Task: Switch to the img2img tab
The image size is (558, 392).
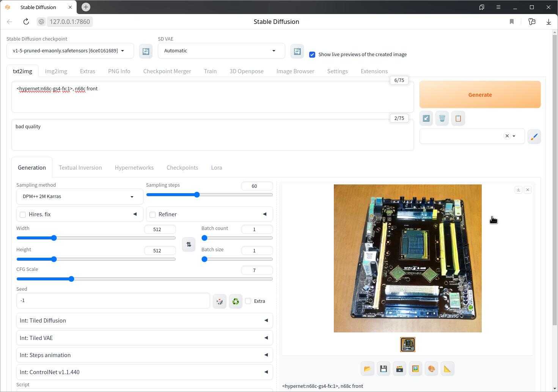Action: pyautogui.click(x=56, y=71)
